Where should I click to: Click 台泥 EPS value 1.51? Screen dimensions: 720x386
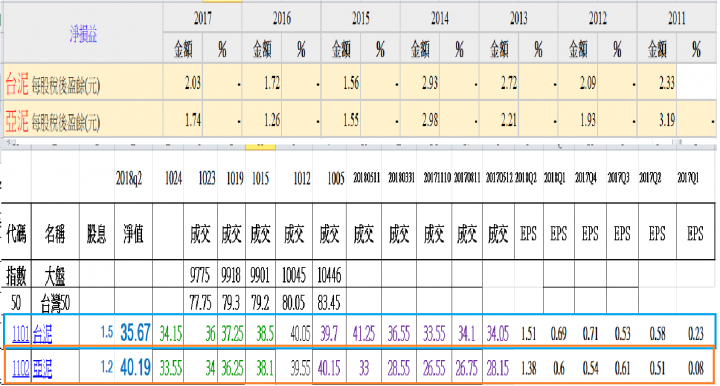529,334
